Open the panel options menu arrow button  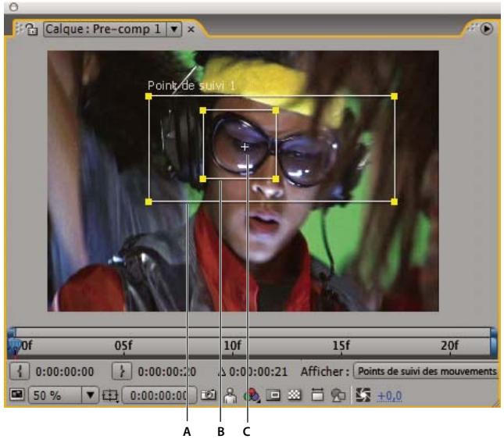click(487, 29)
